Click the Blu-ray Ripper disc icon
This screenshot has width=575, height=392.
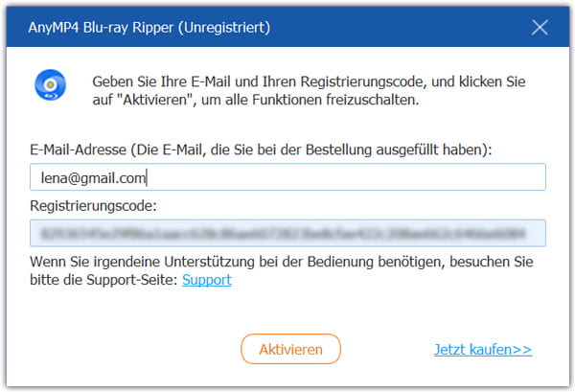pos(50,85)
